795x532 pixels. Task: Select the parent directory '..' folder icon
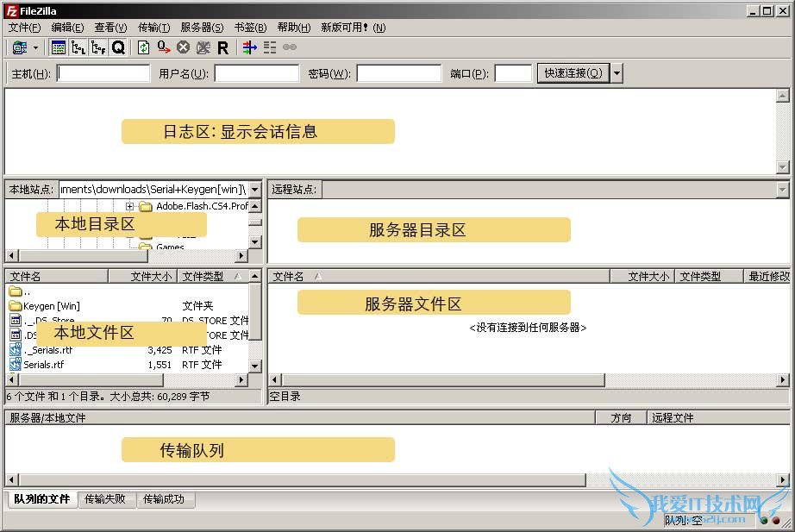[x=16, y=291]
